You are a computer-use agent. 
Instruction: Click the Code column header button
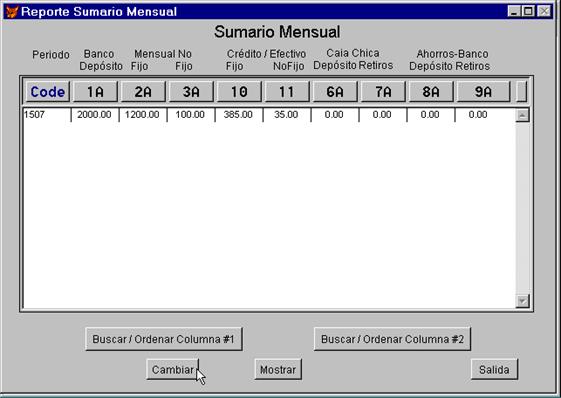[x=48, y=92]
